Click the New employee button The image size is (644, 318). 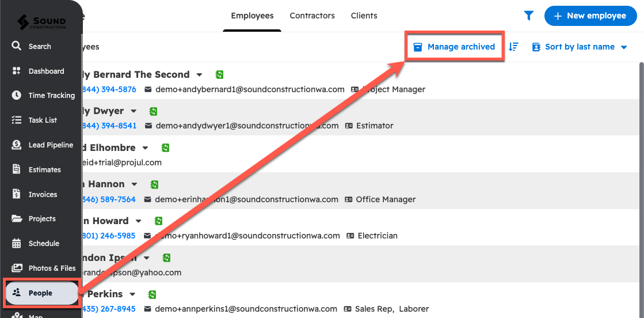(x=590, y=16)
